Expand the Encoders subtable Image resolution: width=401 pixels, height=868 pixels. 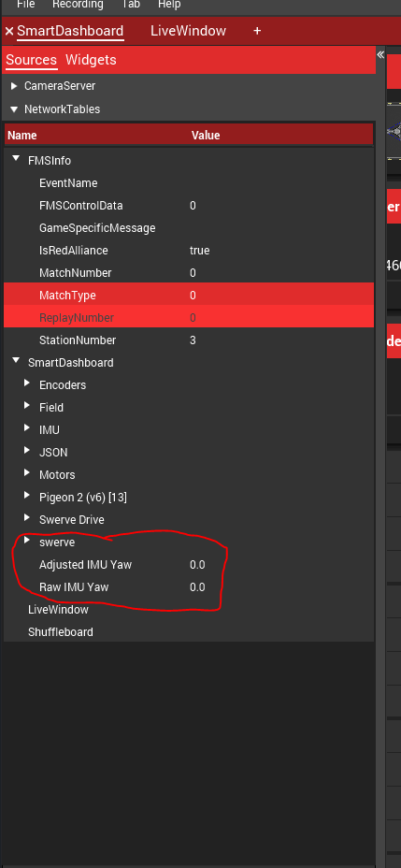pos(26,383)
